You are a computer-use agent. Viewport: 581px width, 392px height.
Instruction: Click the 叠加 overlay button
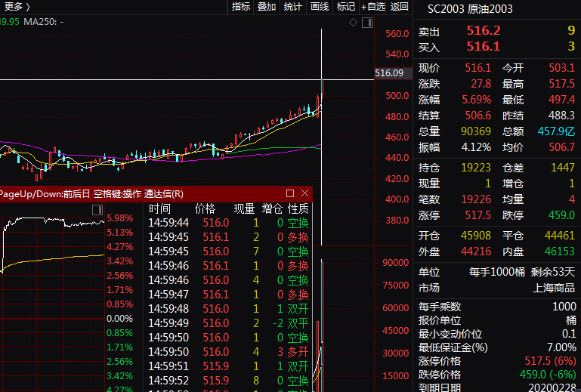(x=267, y=7)
